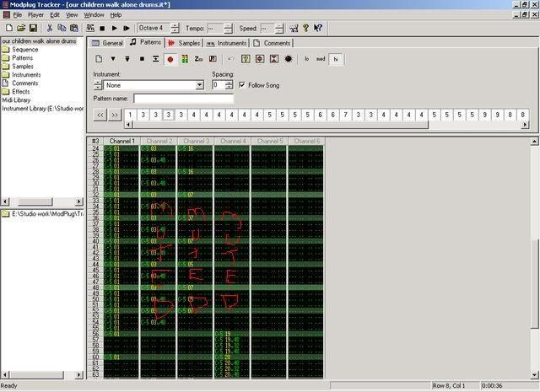Screen dimensions: 540x392
Task: Click the Channel 4 header
Action: tap(233, 141)
